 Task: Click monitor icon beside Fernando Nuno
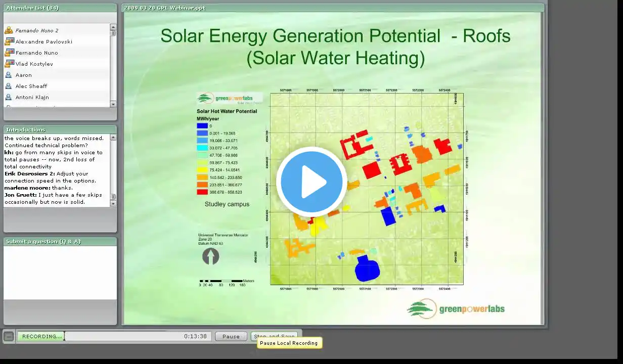[9, 53]
